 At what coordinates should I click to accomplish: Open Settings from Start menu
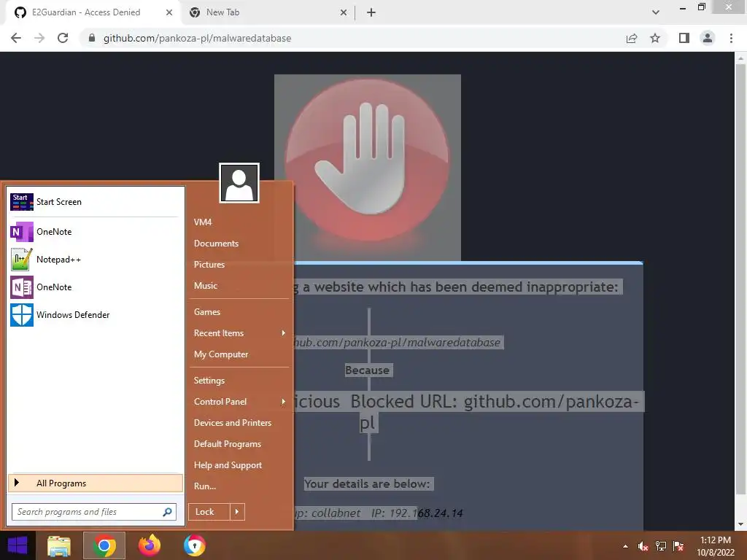tap(209, 381)
